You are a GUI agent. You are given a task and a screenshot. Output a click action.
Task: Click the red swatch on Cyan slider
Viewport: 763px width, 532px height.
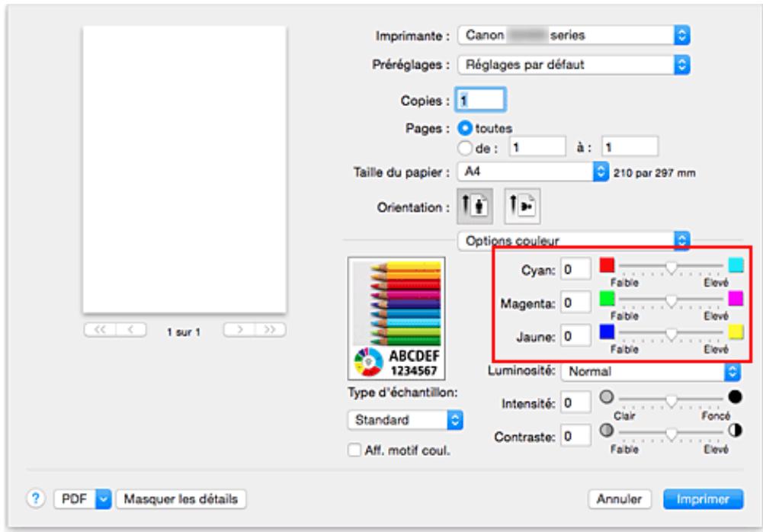[608, 266]
